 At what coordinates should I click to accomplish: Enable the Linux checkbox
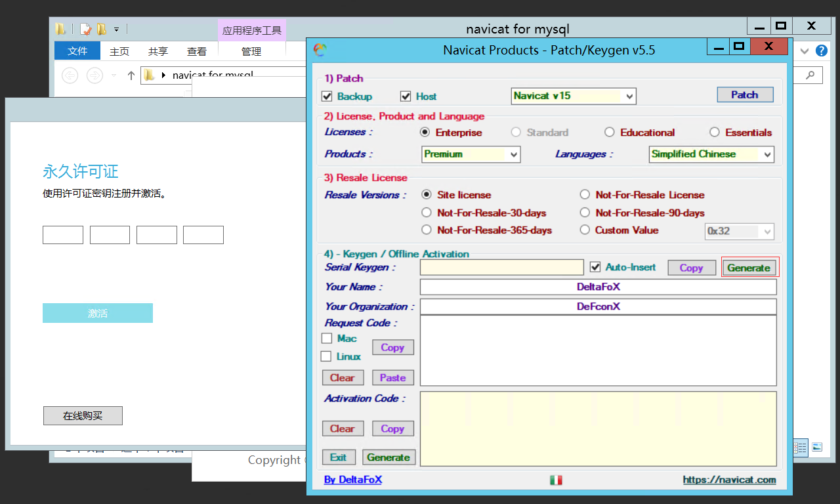coord(326,356)
